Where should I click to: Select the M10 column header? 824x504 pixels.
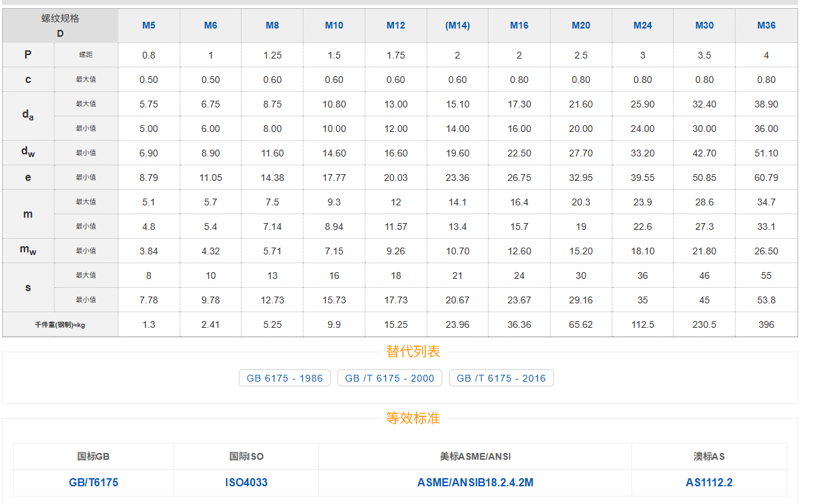[x=334, y=25]
